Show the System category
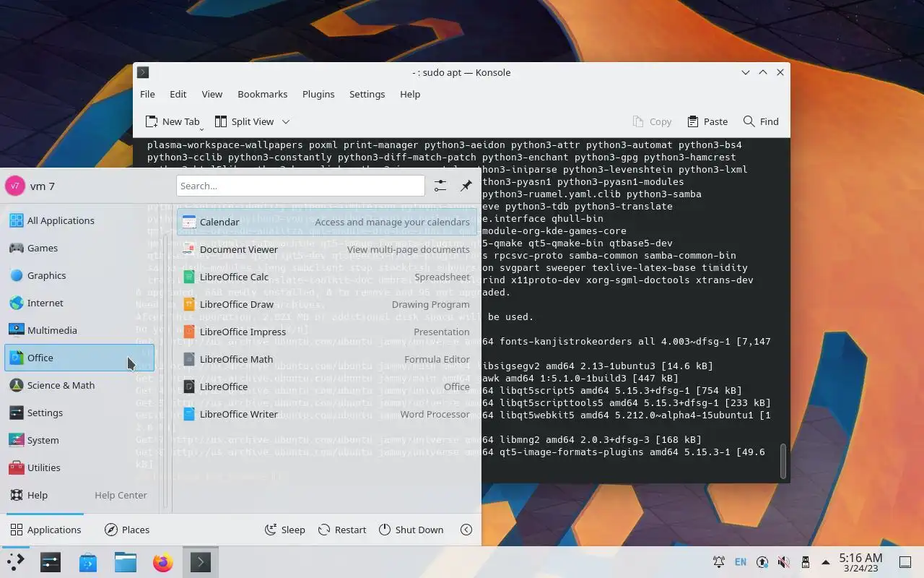 (x=79, y=440)
